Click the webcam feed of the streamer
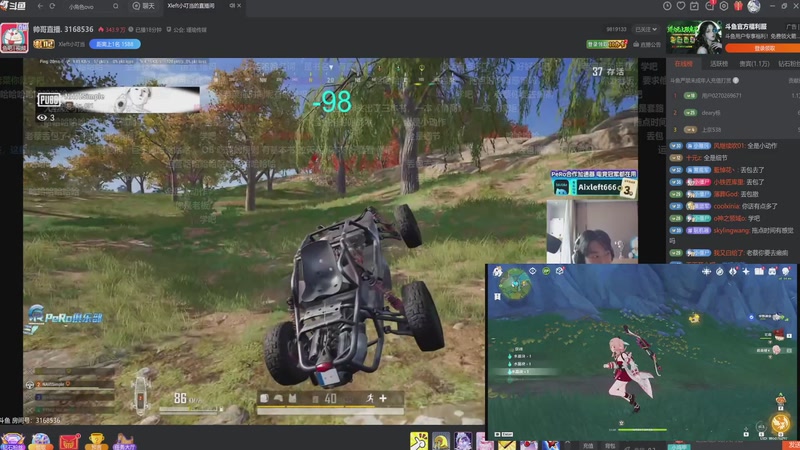 (592, 232)
